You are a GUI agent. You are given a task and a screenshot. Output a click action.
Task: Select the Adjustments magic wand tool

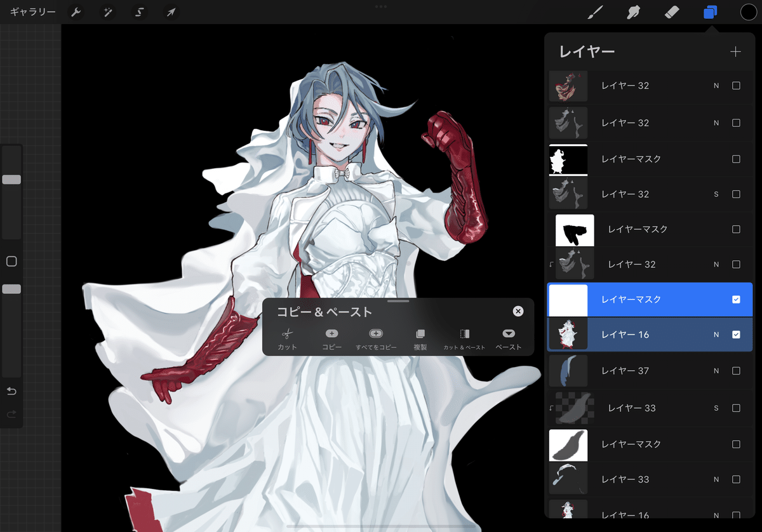pyautogui.click(x=107, y=11)
